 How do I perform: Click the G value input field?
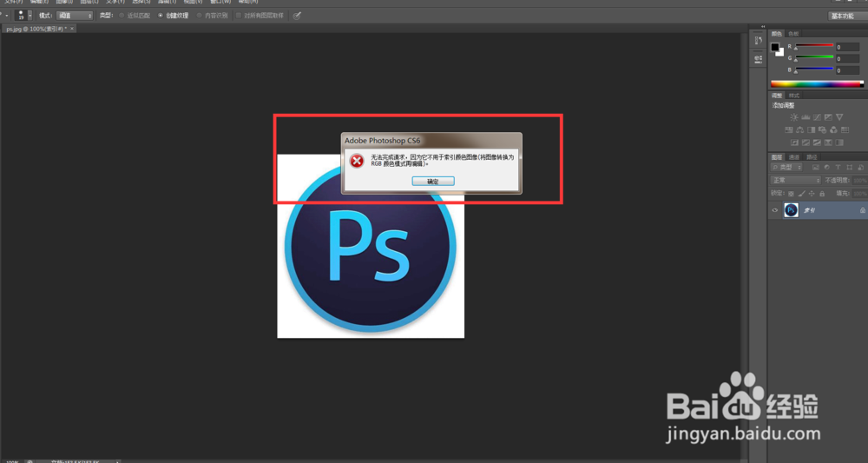pyautogui.click(x=847, y=59)
